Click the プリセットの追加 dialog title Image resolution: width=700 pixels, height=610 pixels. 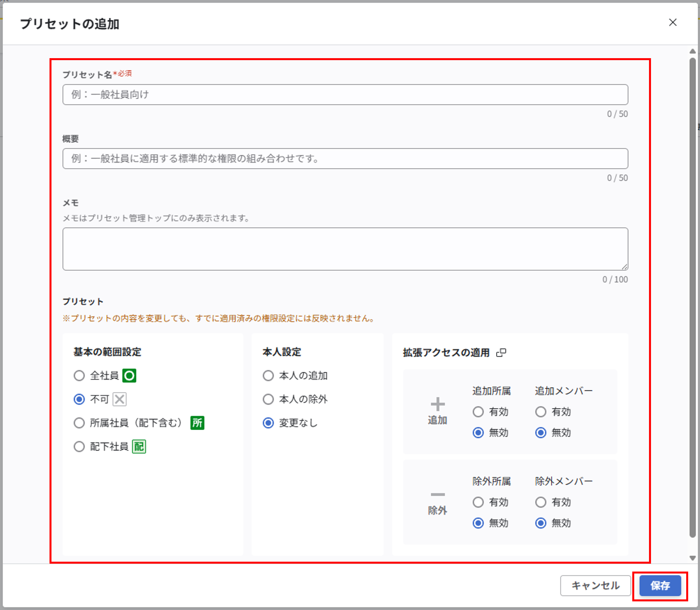69,24
